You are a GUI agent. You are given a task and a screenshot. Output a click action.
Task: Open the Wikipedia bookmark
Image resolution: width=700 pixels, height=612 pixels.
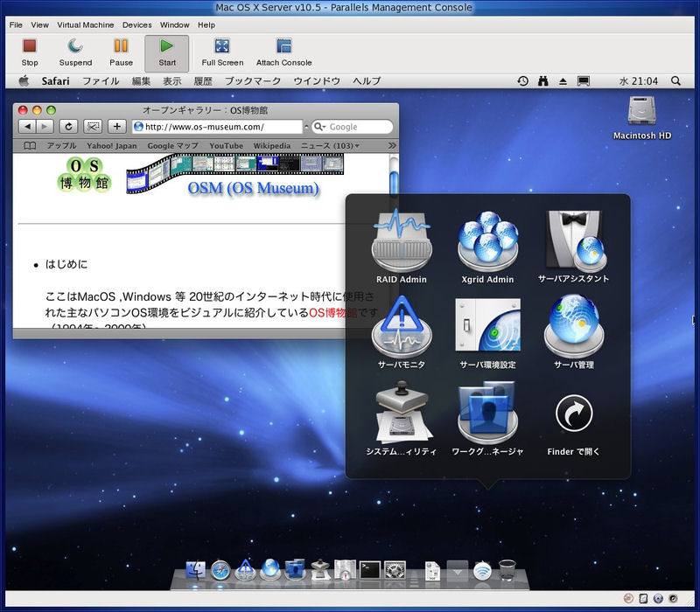click(272, 146)
